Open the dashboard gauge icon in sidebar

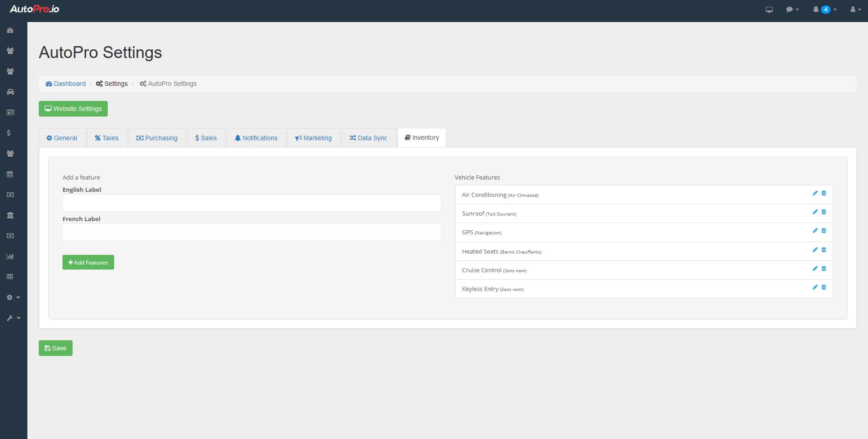(10, 31)
